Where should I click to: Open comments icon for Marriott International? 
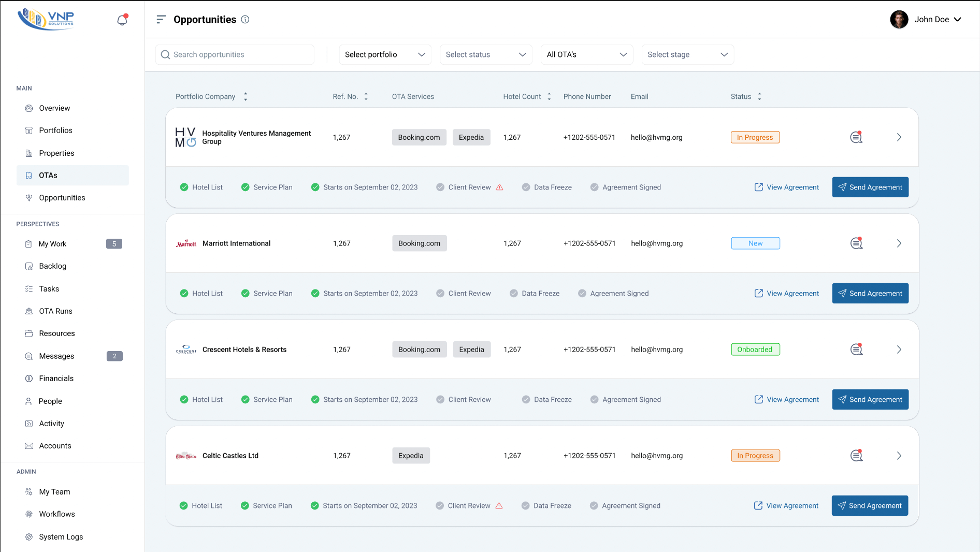[x=856, y=243]
